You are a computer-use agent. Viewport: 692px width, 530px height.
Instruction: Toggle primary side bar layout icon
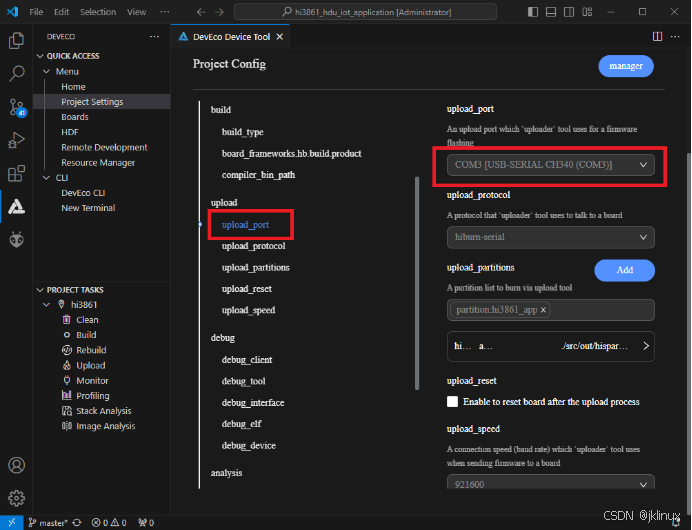(x=533, y=12)
